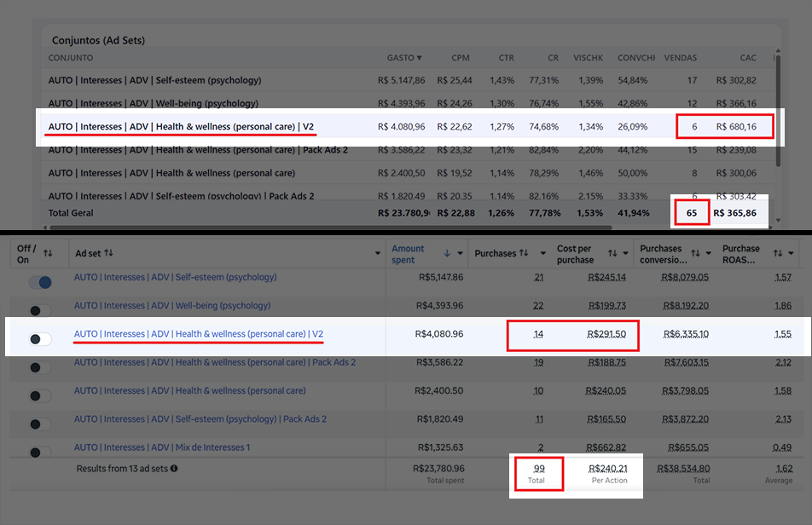
Task: Turn off the Self-esteem (psychology) ad set switch
Action: pyautogui.click(x=40, y=282)
